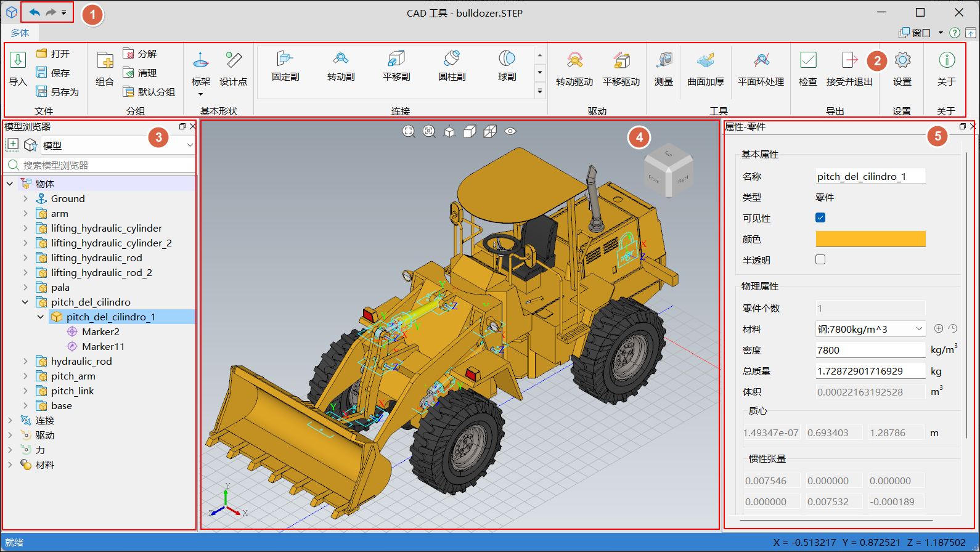Click the orange 颜色 color swatch
Screen dimensions: 980x552
870,239
